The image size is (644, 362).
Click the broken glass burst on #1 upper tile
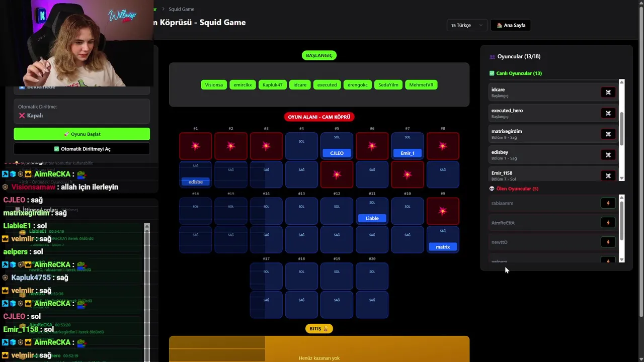click(196, 146)
